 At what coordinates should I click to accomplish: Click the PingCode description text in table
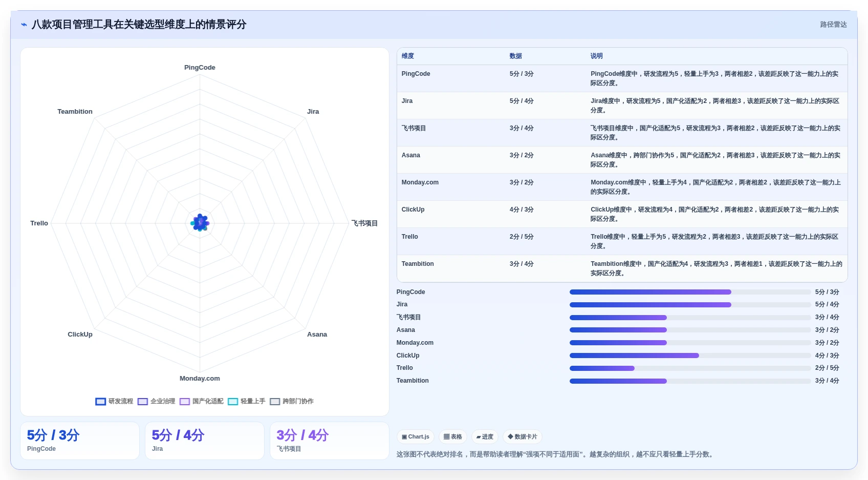click(x=715, y=78)
